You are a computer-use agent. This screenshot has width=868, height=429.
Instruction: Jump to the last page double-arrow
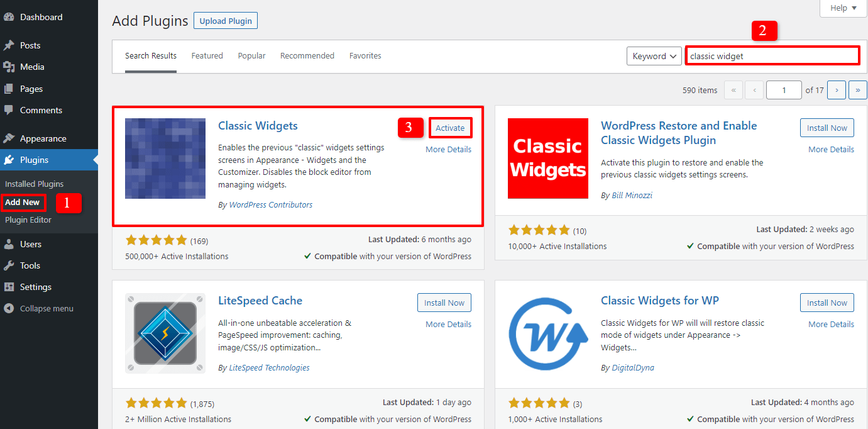click(x=858, y=89)
